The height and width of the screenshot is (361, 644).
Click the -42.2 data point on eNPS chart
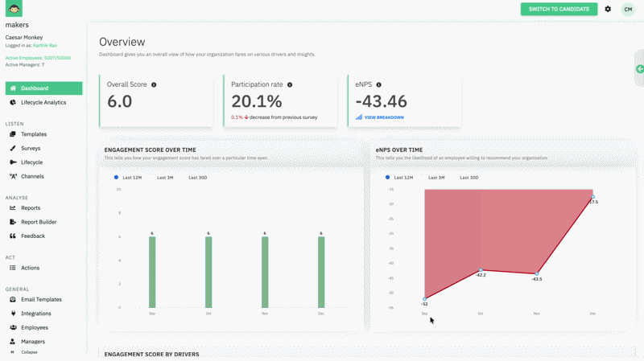[481, 271]
